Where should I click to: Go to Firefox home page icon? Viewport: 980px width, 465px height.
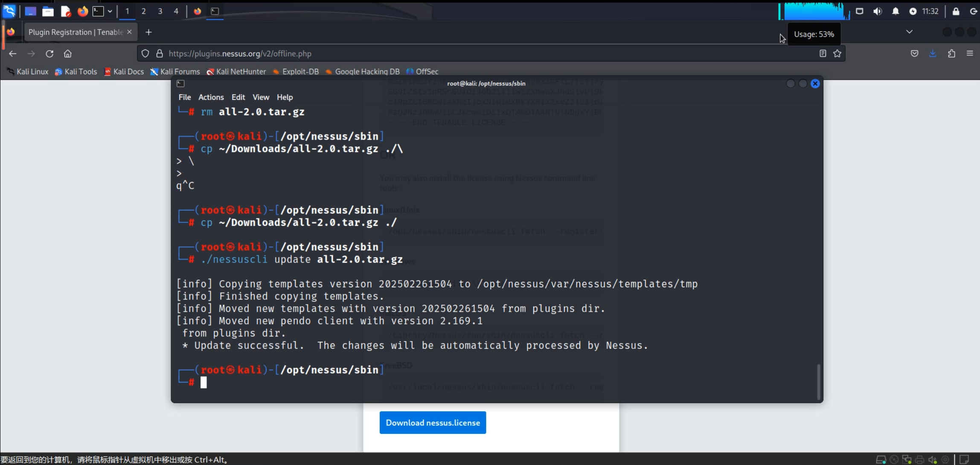point(67,54)
